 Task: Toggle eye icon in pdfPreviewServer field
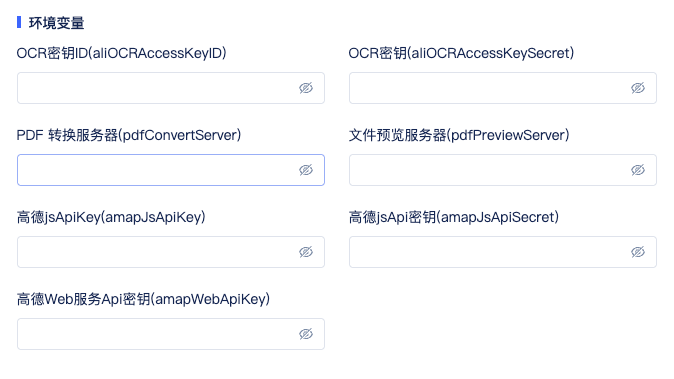point(637,170)
